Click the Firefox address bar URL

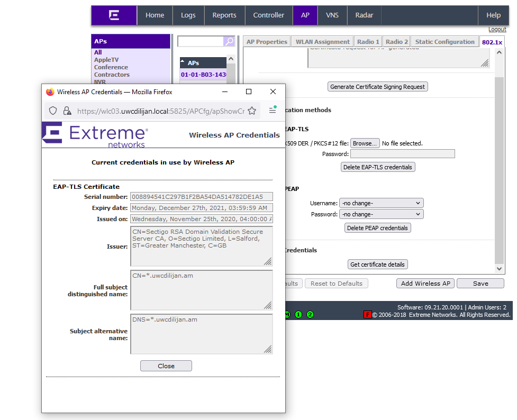[x=161, y=111]
